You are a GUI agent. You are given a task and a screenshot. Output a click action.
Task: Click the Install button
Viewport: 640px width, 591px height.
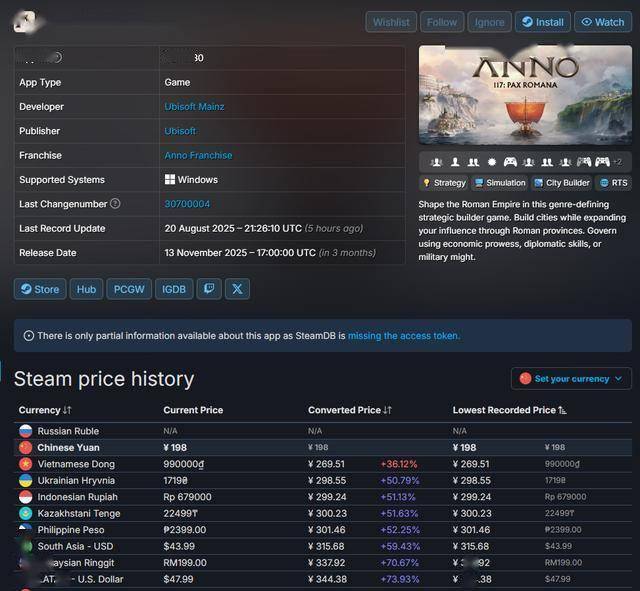[x=543, y=22]
